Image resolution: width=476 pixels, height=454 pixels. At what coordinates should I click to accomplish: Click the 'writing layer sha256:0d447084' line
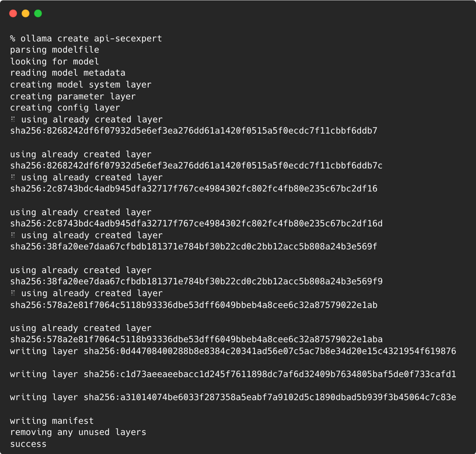point(232,351)
